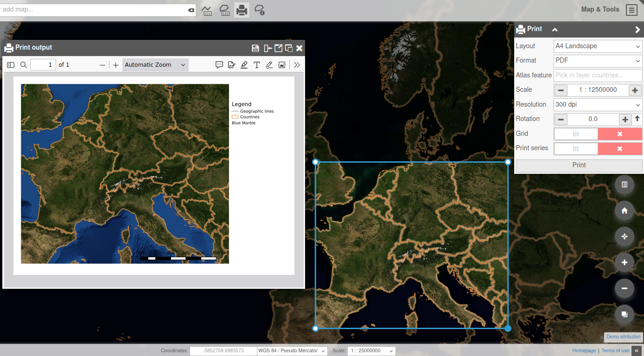Image resolution: width=644 pixels, height=356 pixels.
Task: Save the print output file
Action: click(255, 48)
